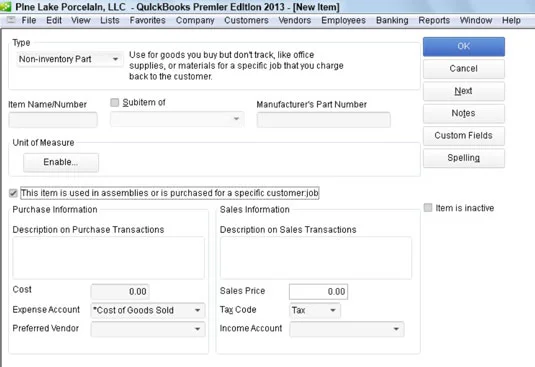The image size is (535, 367).
Task: Open Notes for this item
Action: 464,113
